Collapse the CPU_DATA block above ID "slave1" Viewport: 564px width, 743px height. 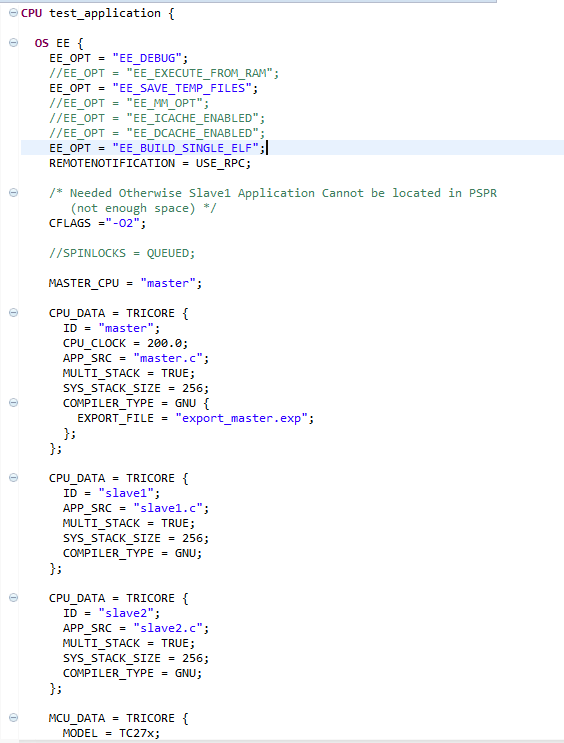click(13, 477)
